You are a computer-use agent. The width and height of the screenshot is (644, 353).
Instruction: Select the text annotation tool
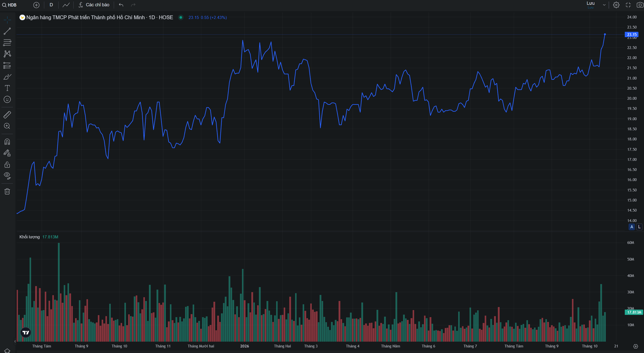point(7,88)
